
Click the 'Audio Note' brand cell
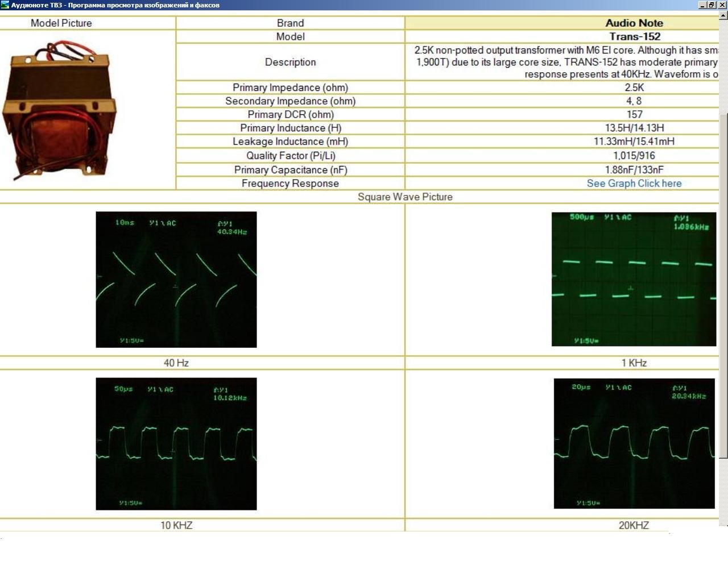[634, 23]
